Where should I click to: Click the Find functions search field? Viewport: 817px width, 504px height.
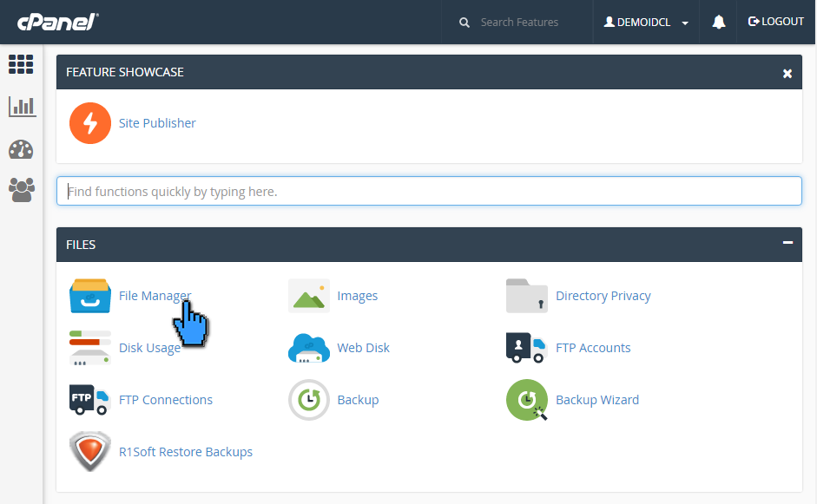(429, 191)
